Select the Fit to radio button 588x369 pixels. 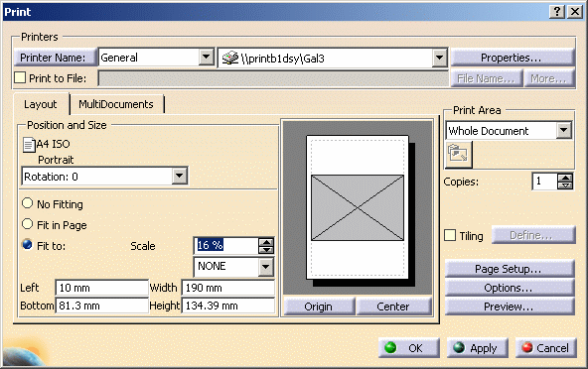click(28, 245)
